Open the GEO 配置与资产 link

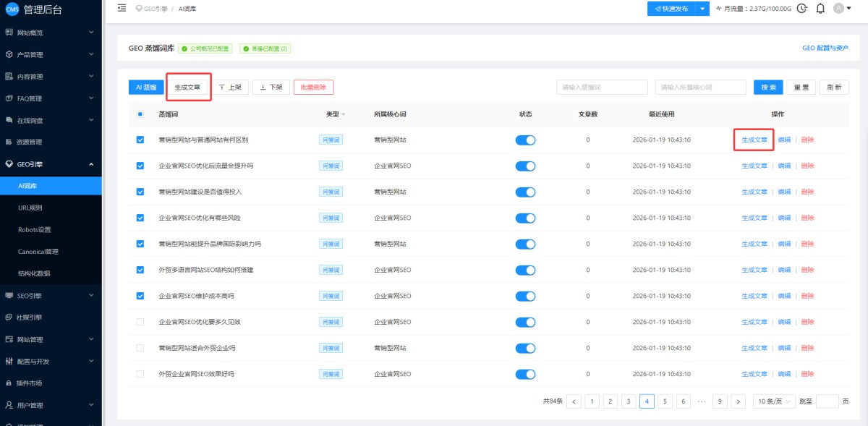[x=825, y=48]
